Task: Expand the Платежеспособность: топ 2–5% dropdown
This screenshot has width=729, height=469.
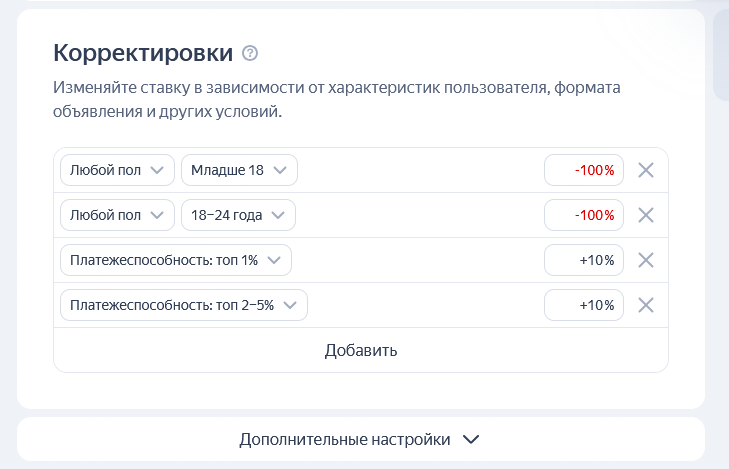Action: [184, 305]
